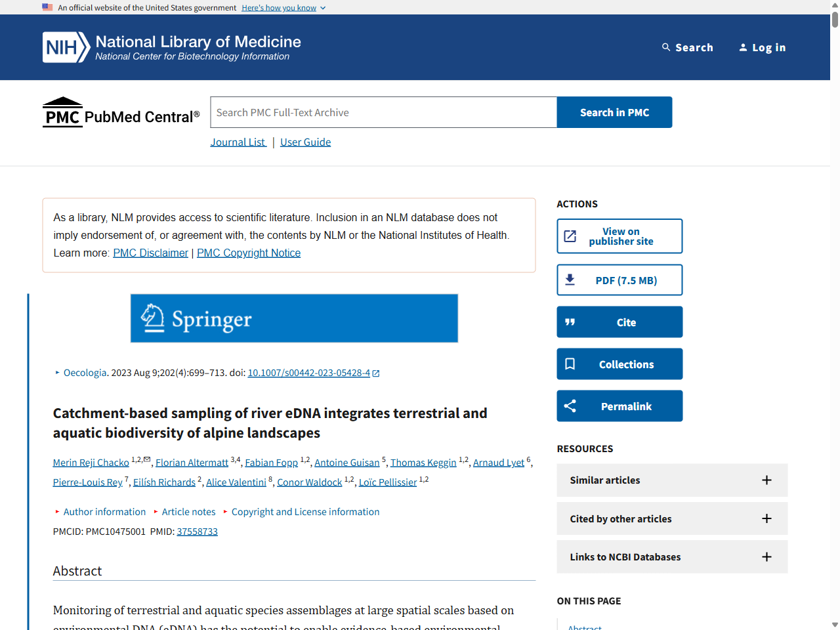This screenshot has width=840, height=630.
Task: Open author Eilísh Richards
Action: [164, 482]
